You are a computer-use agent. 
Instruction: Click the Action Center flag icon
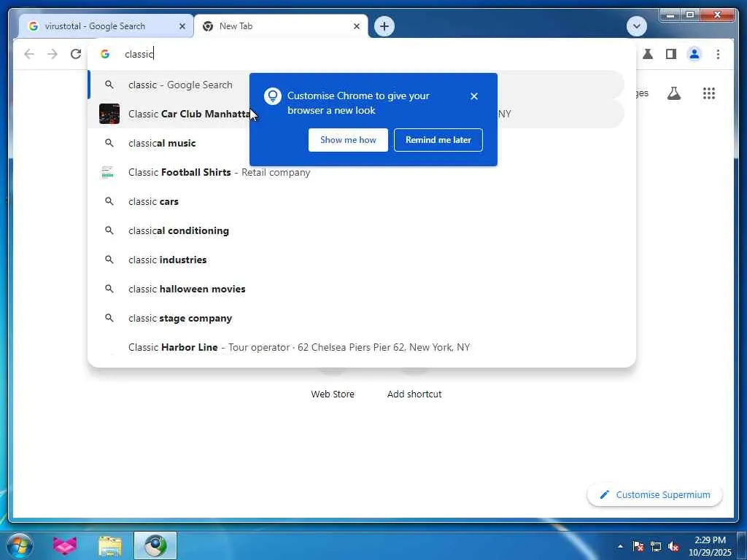coord(638,546)
